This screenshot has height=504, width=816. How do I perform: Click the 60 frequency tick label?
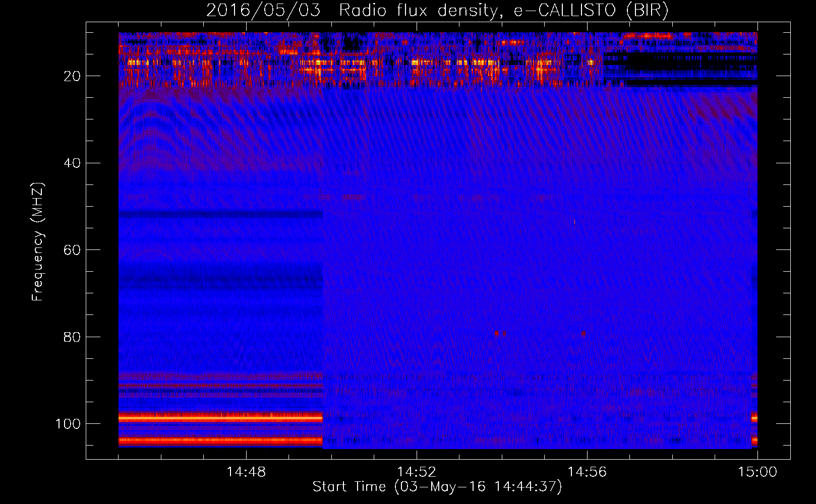pyautogui.click(x=72, y=250)
